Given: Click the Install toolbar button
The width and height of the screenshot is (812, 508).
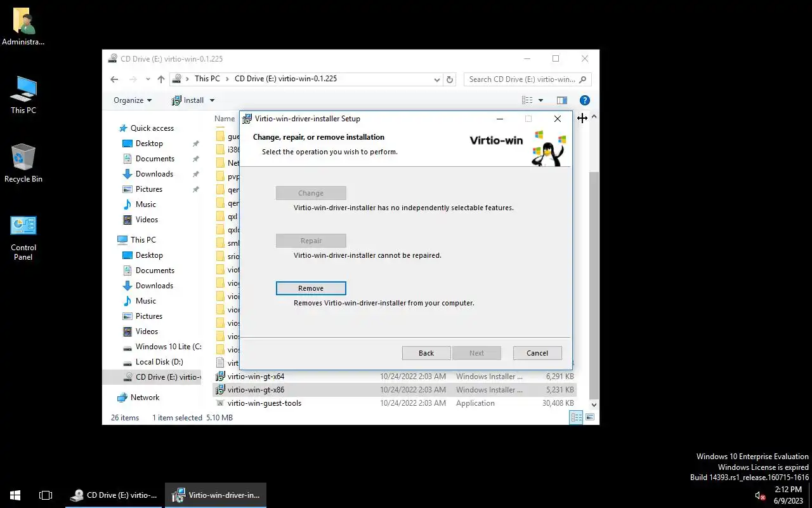Looking at the screenshot, I should [188, 100].
